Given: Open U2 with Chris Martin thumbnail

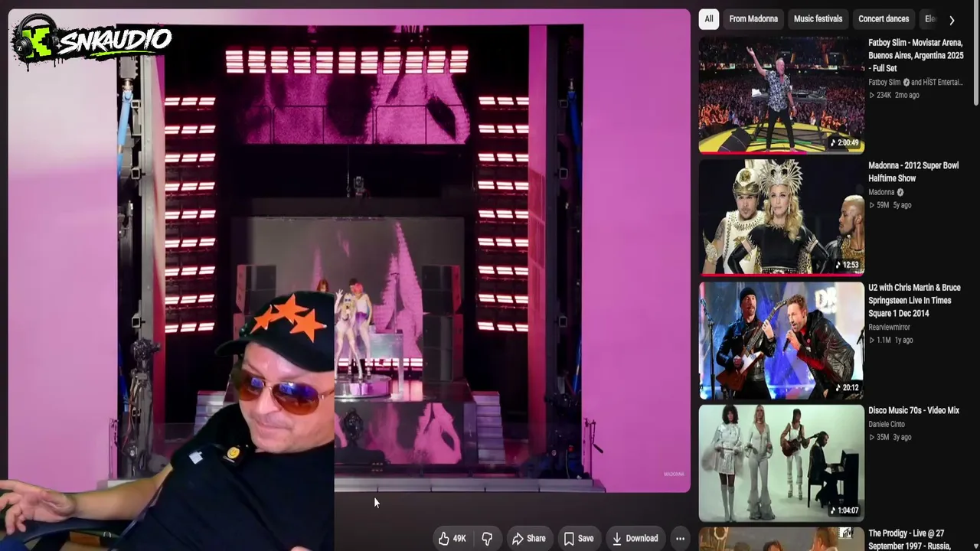Looking at the screenshot, I should coord(781,340).
